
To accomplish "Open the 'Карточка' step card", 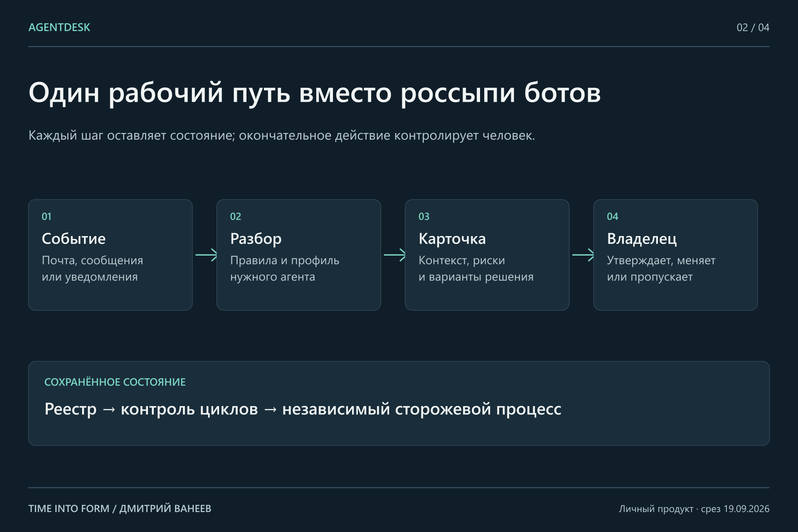I will click(487, 255).
